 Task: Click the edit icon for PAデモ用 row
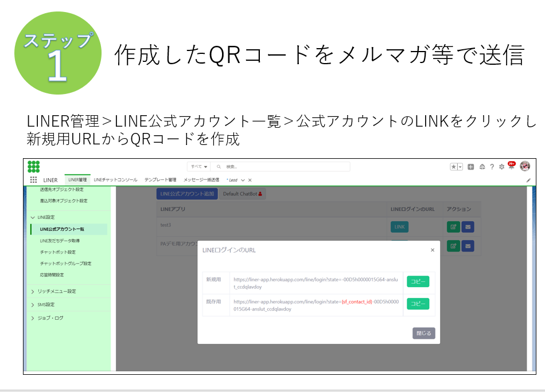point(453,246)
